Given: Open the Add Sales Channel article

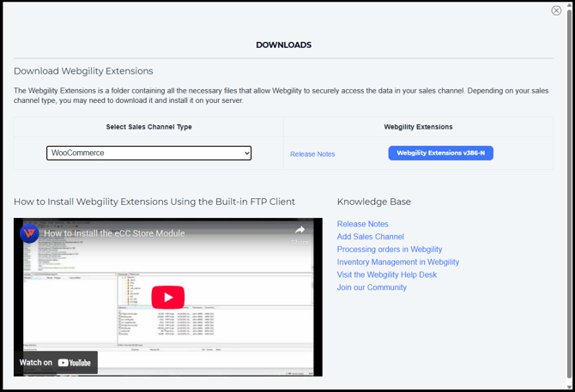Looking at the screenshot, I should (x=370, y=237).
